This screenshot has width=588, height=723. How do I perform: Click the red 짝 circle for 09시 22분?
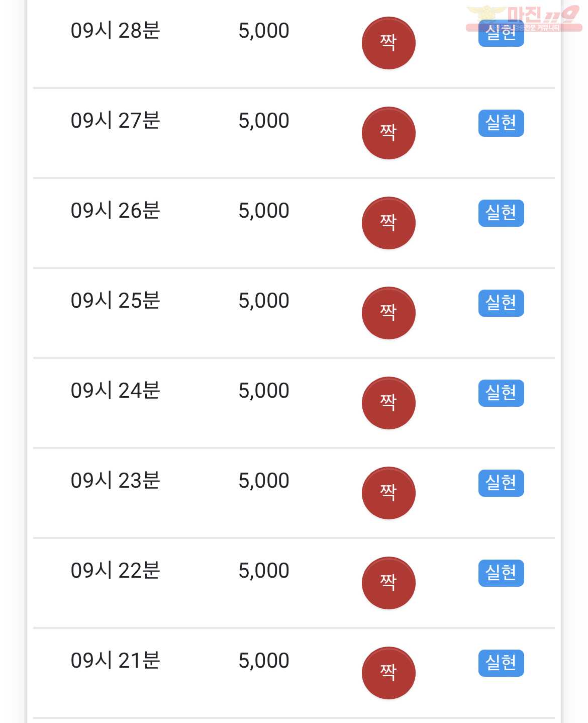(x=388, y=583)
